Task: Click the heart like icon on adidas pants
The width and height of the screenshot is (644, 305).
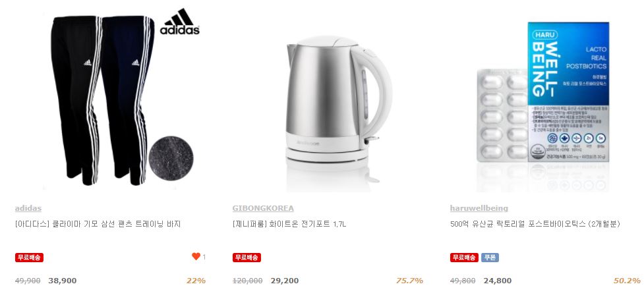Action: coord(196,256)
